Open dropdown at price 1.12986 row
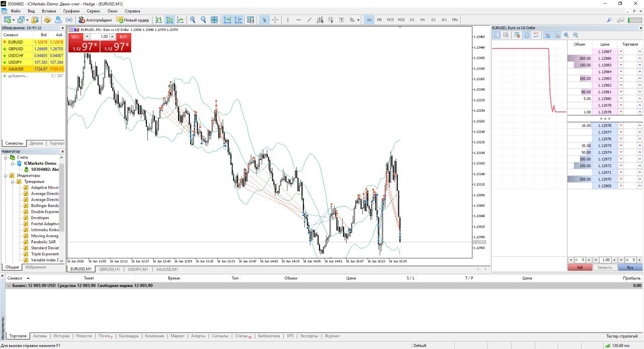 [x=621, y=58]
